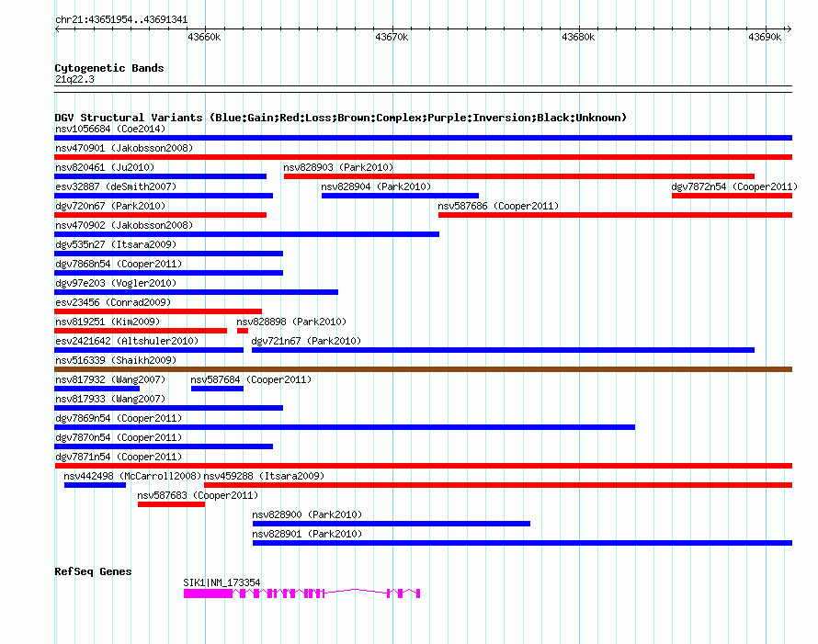Image resolution: width=818 pixels, height=644 pixels.
Task: Select the brown nsv516339 complex bar
Action: coord(423,369)
